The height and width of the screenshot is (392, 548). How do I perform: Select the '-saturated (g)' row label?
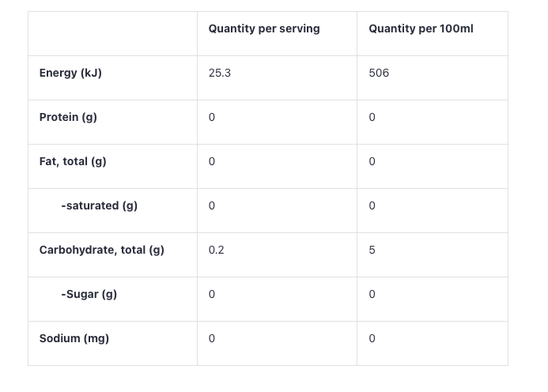click(x=99, y=205)
